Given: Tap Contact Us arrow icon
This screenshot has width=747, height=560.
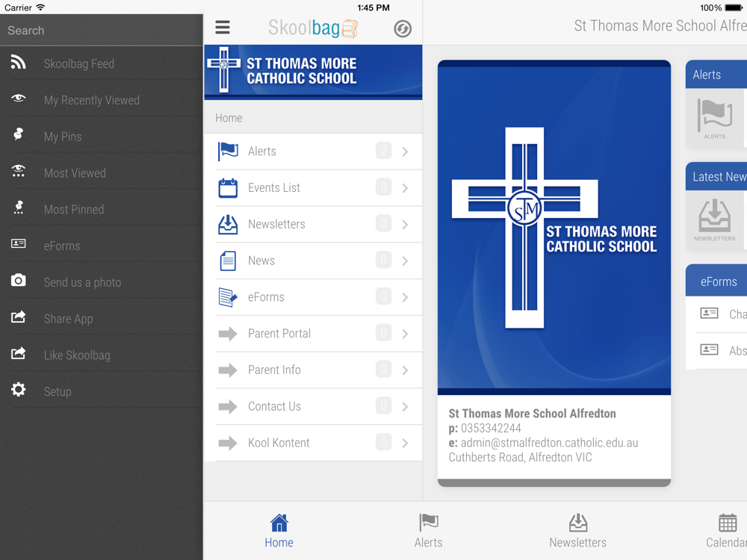Looking at the screenshot, I should 228,406.
